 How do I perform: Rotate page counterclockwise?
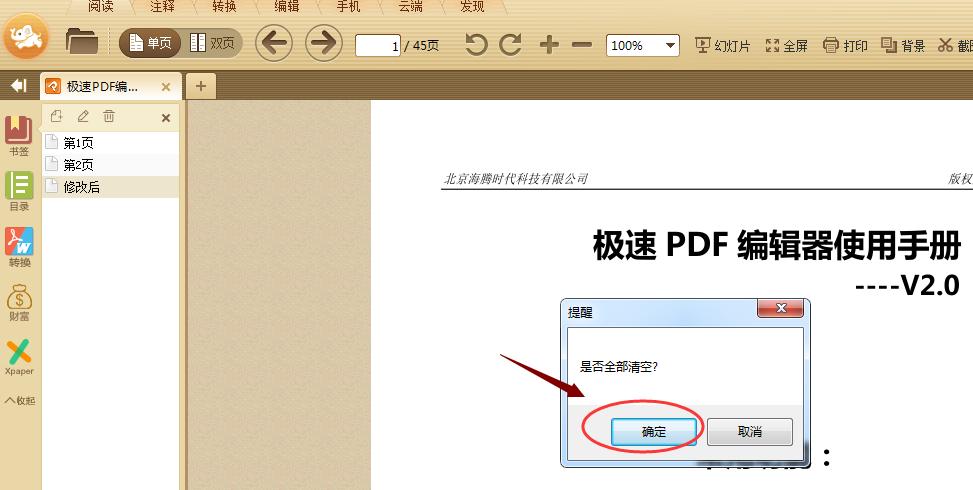(476, 45)
